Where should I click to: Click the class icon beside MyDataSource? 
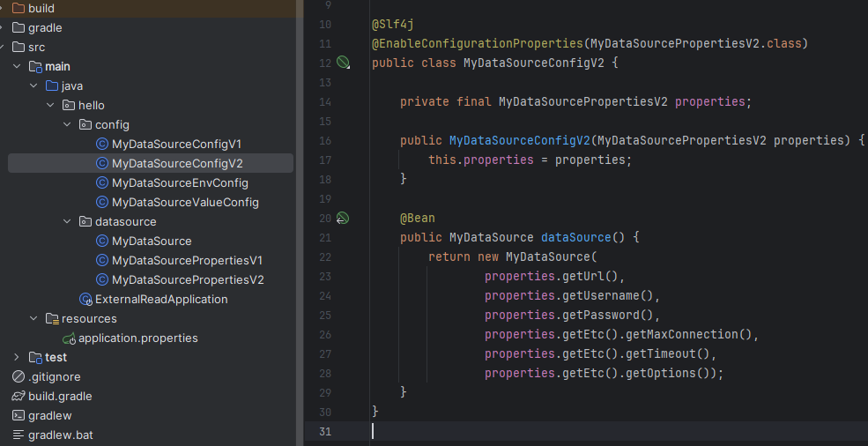[x=102, y=241]
